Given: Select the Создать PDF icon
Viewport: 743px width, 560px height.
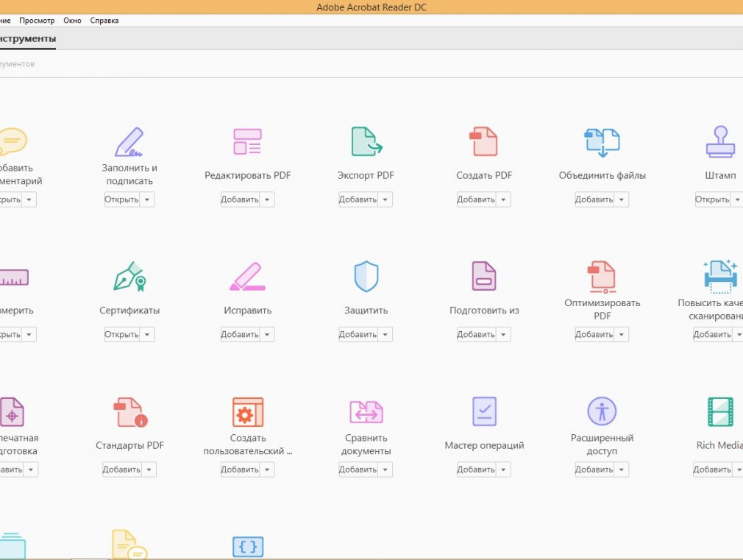Looking at the screenshot, I should [483, 141].
